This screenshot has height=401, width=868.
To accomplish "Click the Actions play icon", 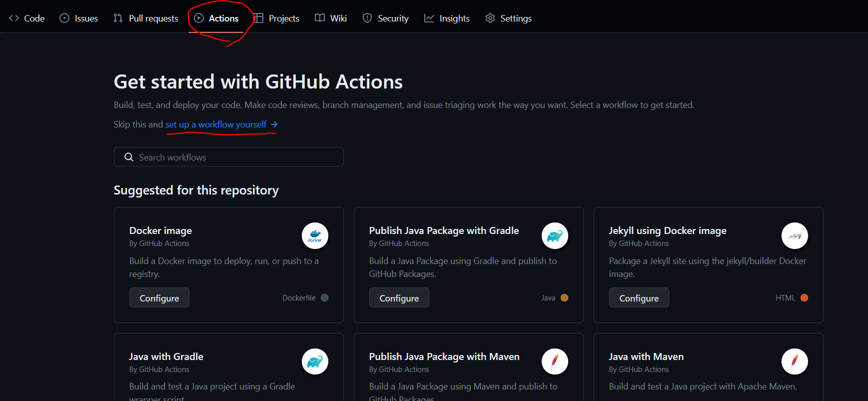I will point(199,18).
